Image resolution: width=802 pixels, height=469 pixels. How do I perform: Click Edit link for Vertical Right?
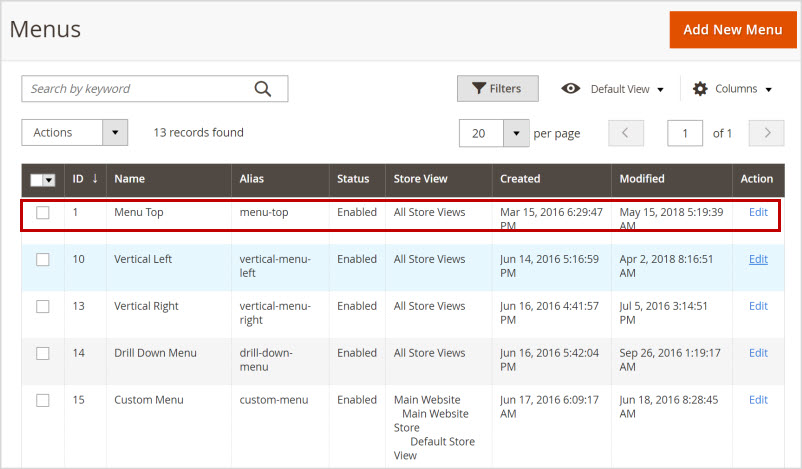[x=758, y=306]
